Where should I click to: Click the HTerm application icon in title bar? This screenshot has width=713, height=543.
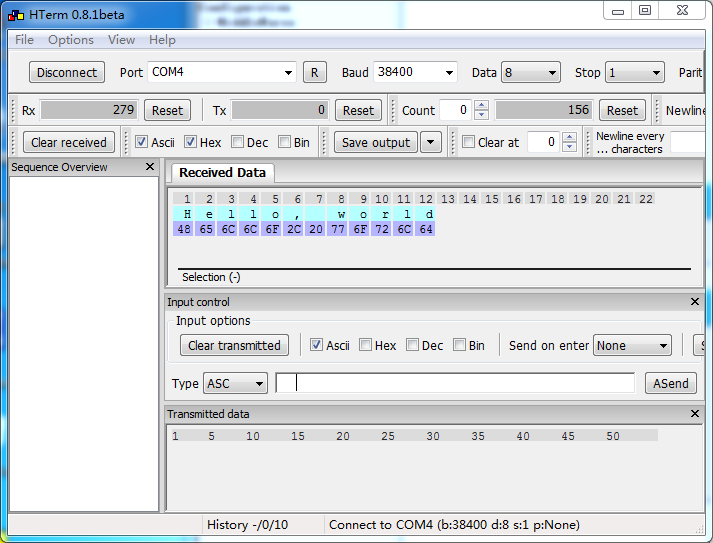coord(16,15)
